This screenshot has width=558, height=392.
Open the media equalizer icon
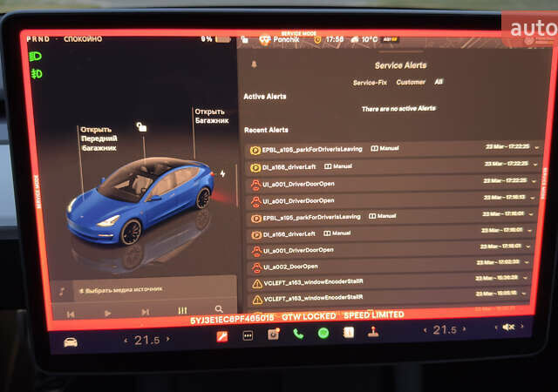point(182,310)
